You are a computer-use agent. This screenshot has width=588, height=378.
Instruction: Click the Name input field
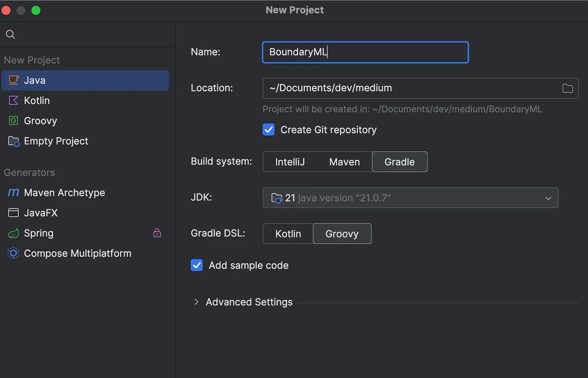click(x=365, y=52)
